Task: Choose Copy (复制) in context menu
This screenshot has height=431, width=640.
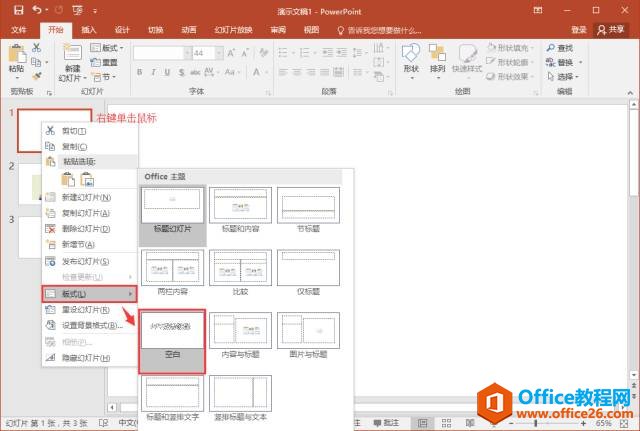Action: pyautogui.click(x=90, y=146)
